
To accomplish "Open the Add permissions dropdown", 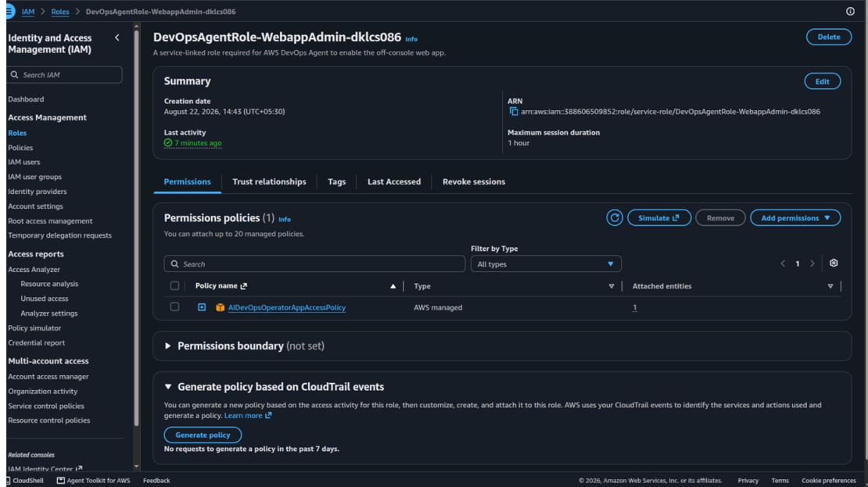I will [x=795, y=218].
